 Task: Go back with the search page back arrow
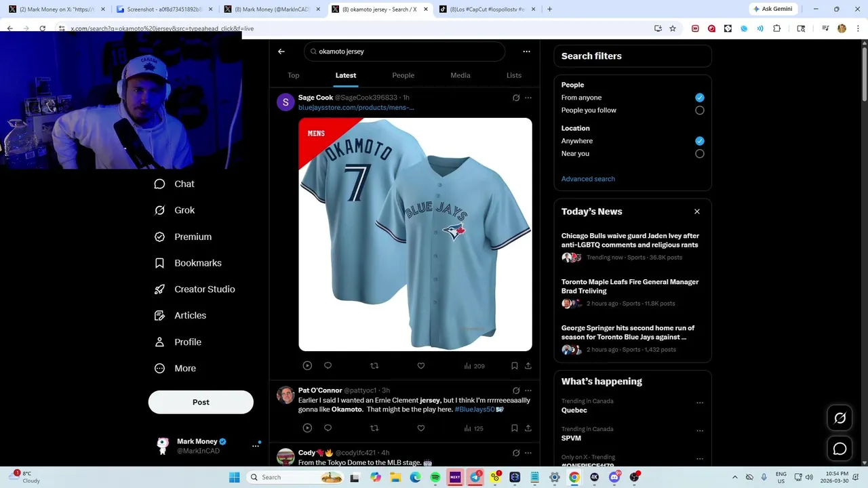point(281,52)
